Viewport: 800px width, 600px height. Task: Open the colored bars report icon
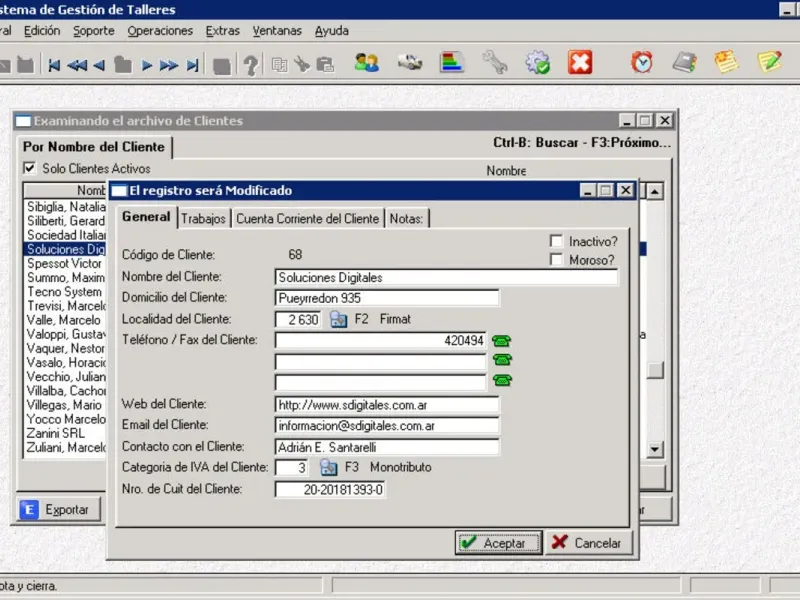(452, 62)
